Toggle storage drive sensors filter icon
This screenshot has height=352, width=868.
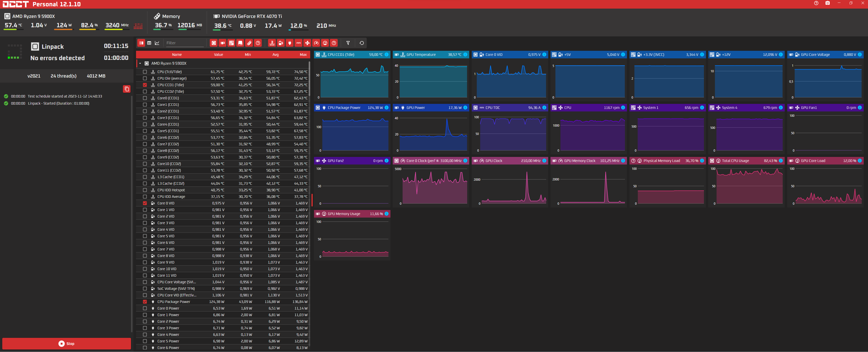click(x=240, y=43)
